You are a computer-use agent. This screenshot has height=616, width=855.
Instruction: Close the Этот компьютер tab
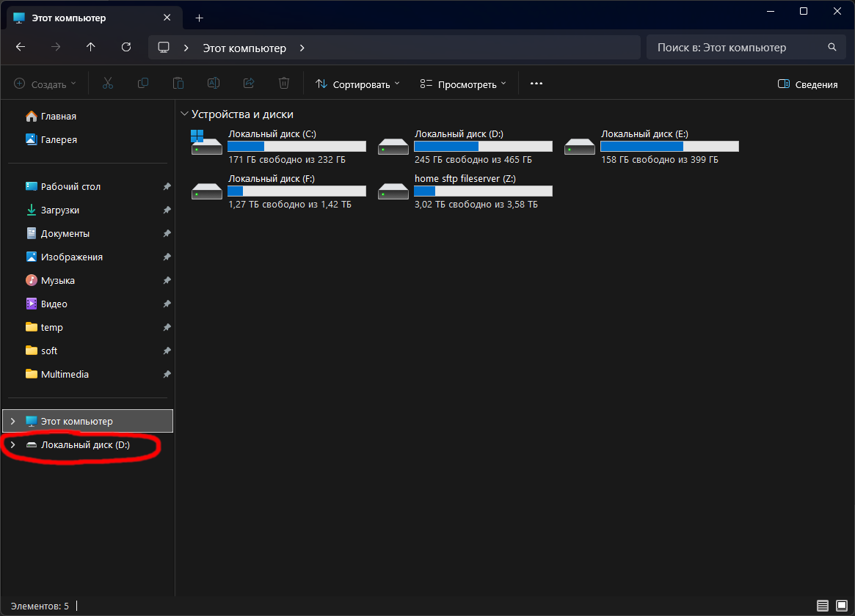point(167,18)
